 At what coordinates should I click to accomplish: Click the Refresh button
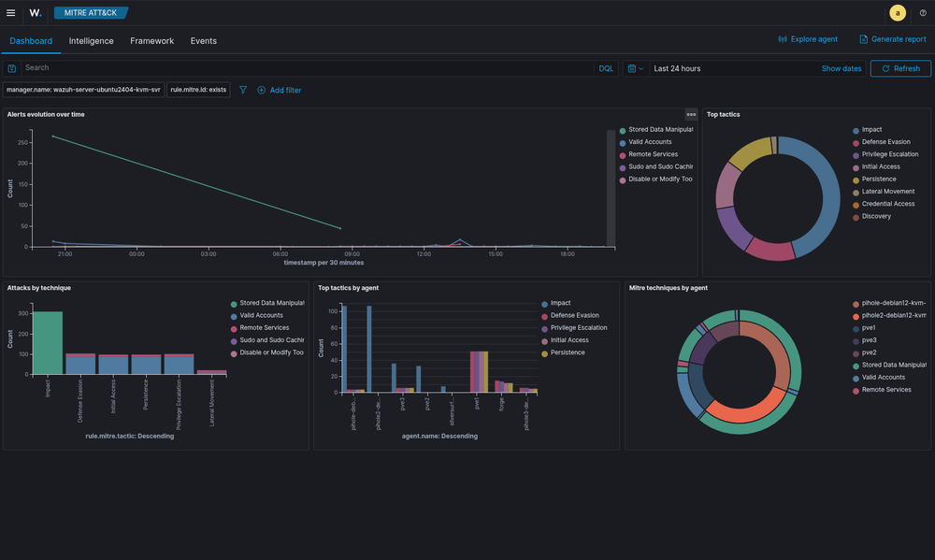(x=900, y=68)
